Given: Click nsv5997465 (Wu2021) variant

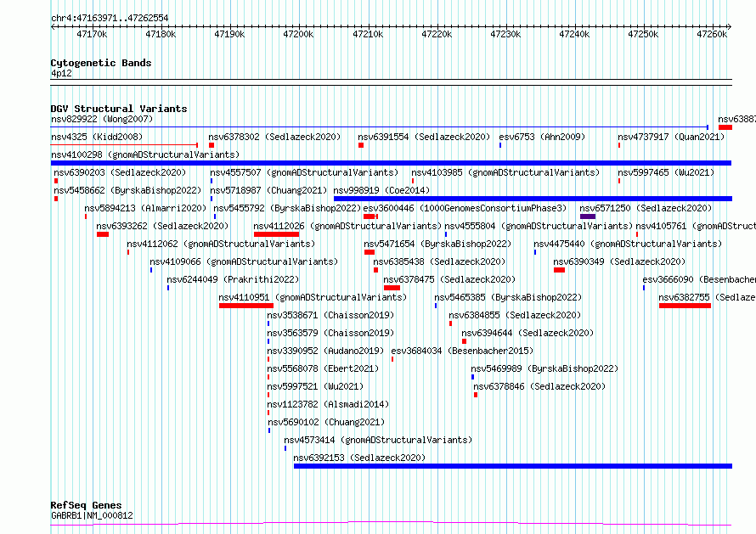Looking at the screenshot, I should [x=666, y=172].
